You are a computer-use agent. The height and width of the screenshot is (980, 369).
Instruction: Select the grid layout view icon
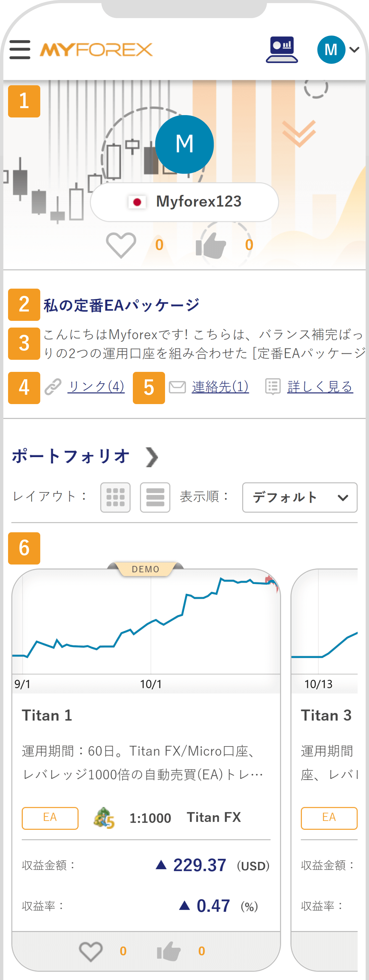tap(115, 497)
